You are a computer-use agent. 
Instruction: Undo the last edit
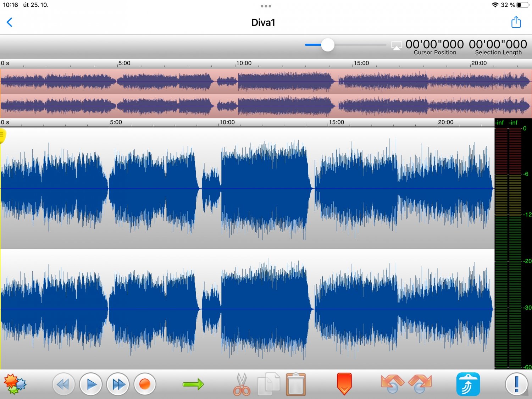coord(392,384)
